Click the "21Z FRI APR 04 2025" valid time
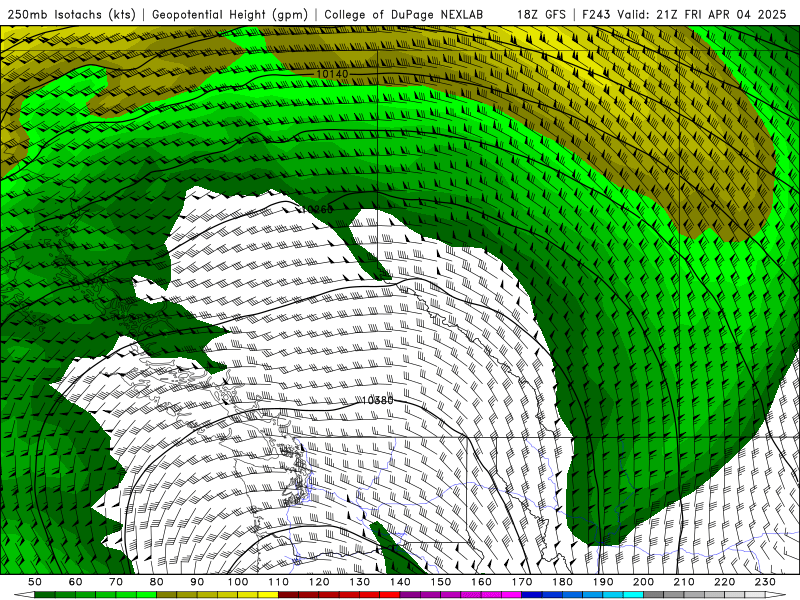800x600 pixels. point(721,14)
